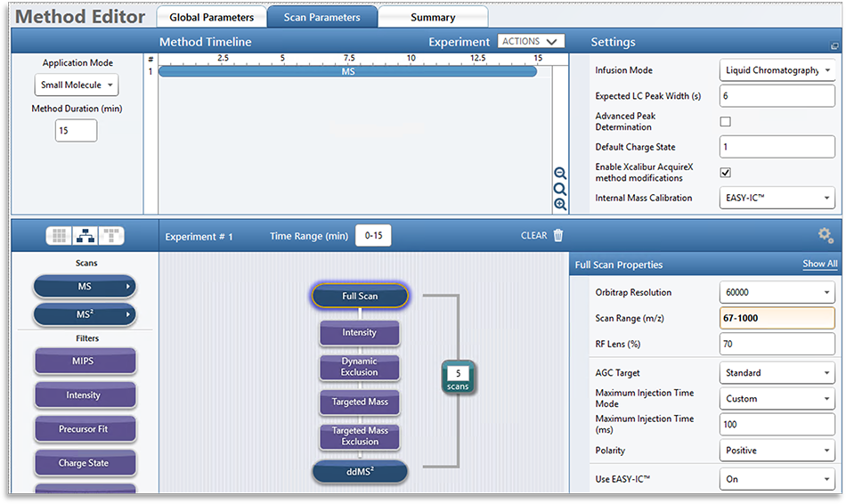Open the experiment gear settings icon
Viewport: 846px width, 504px height.
[826, 235]
